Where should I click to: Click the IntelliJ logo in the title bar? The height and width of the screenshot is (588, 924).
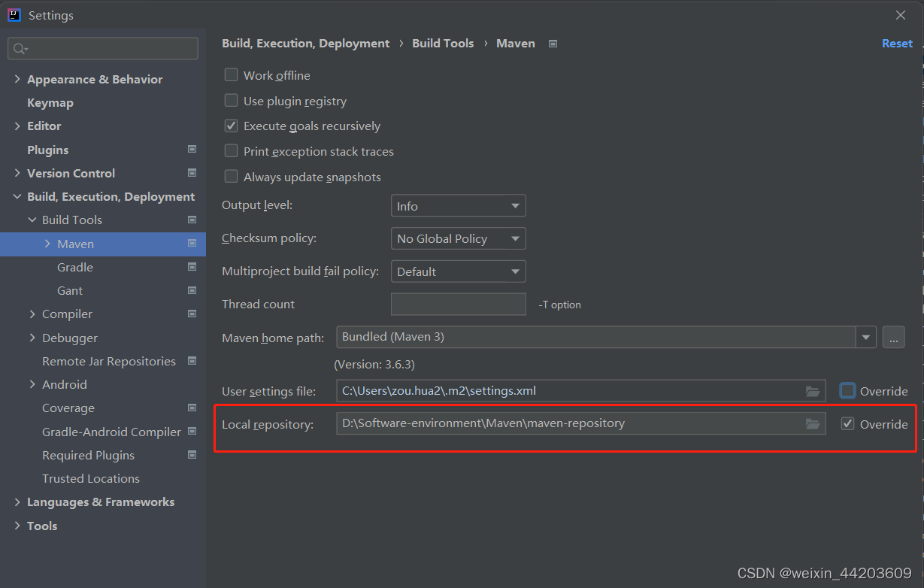[x=14, y=14]
